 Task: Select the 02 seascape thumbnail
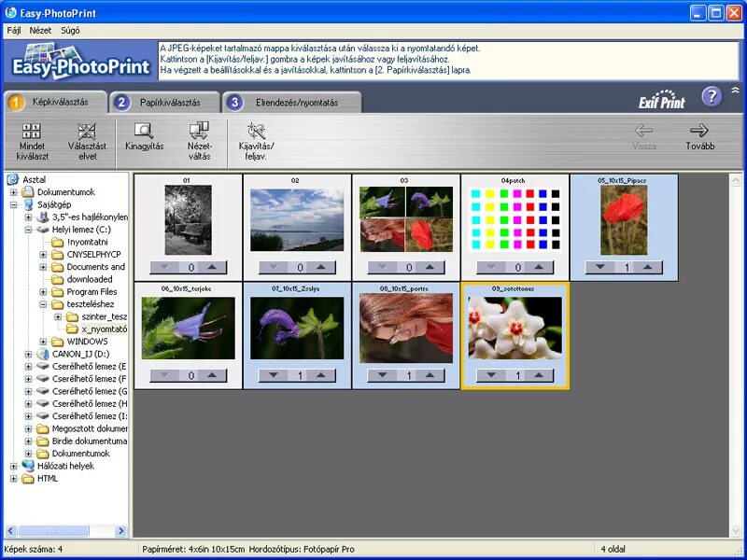click(x=297, y=220)
